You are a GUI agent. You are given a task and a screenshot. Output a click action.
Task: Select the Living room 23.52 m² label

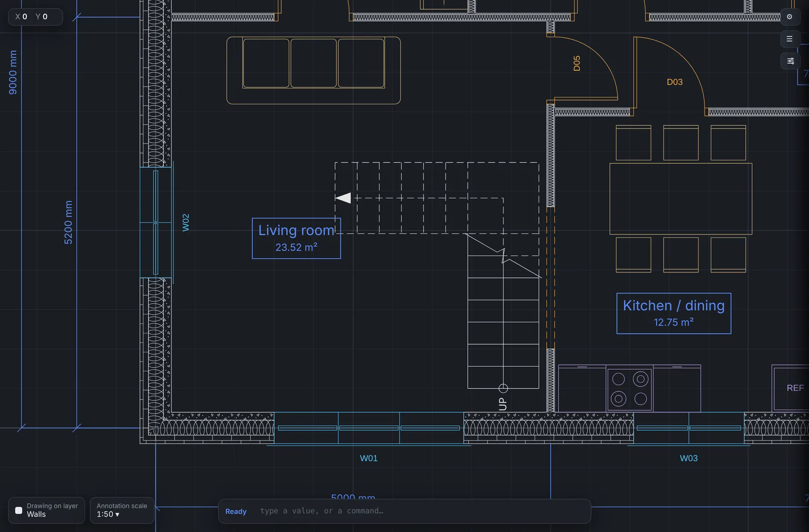tap(296, 238)
